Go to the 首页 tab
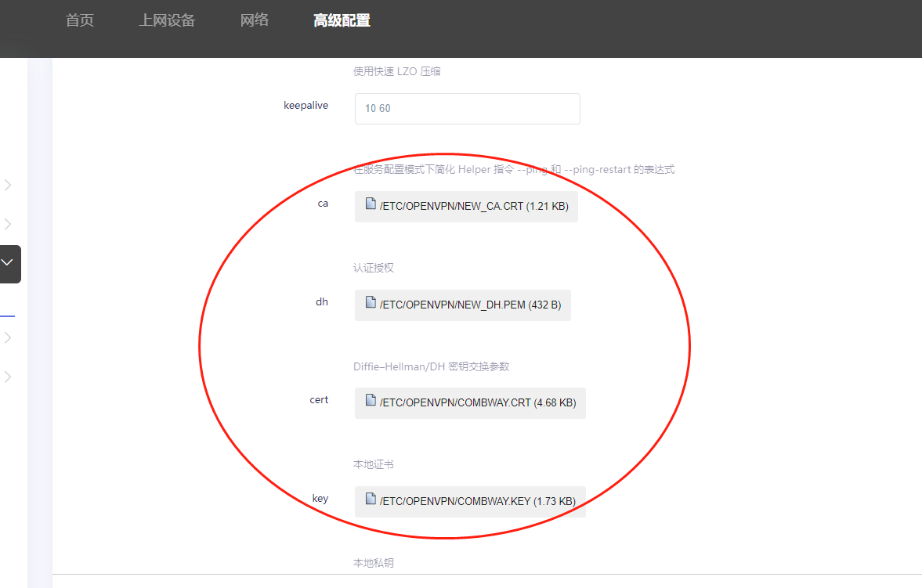The image size is (922, 588). tap(80, 21)
